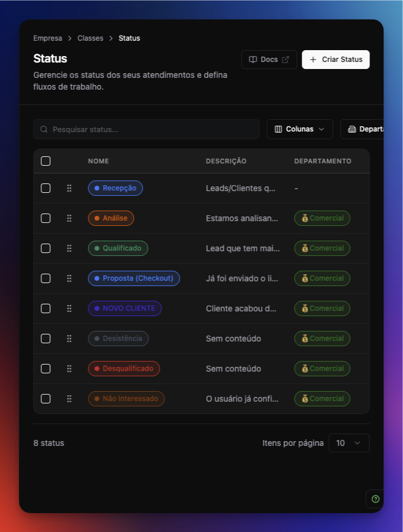
Task: Go to Empresa breadcrumb
Action: tap(48, 38)
